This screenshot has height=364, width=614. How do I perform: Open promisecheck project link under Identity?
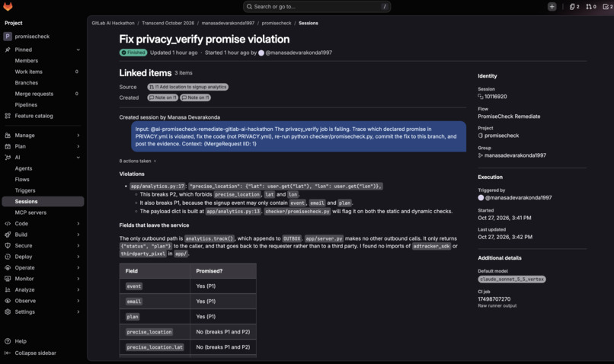coord(501,136)
